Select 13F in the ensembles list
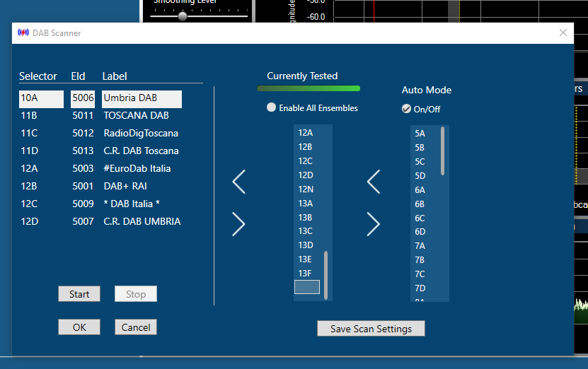588x369 pixels. tap(305, 273)
